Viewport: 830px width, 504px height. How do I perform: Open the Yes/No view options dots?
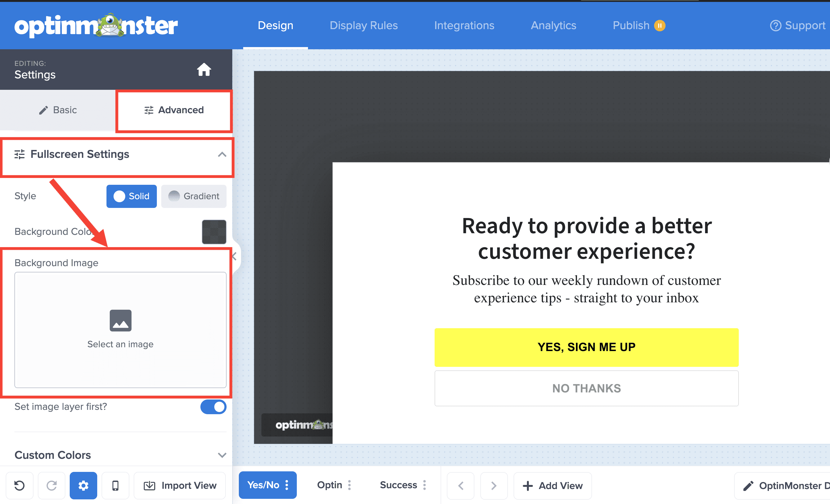(287, 485)
